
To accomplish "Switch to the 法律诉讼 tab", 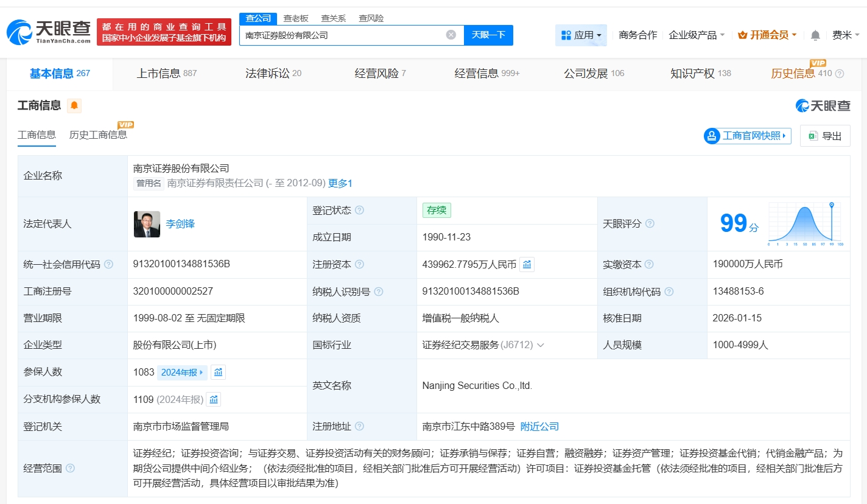I will click(273, 74).
